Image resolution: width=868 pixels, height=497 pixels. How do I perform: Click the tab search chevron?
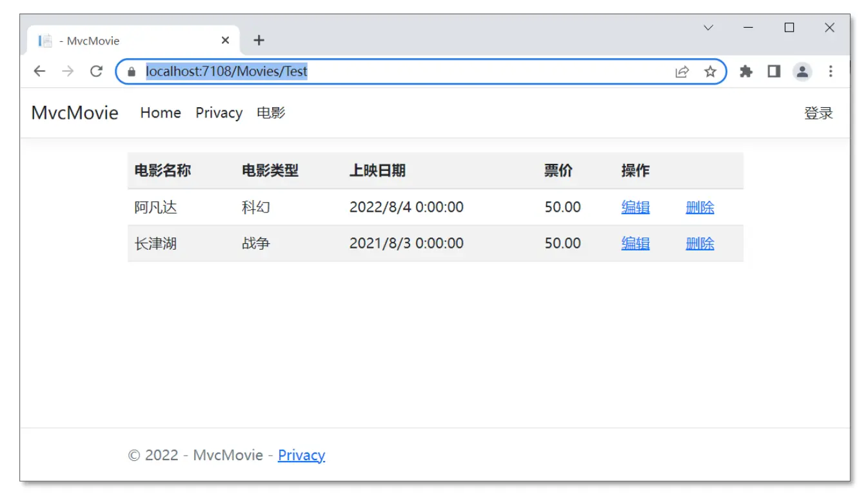point(708,28)
